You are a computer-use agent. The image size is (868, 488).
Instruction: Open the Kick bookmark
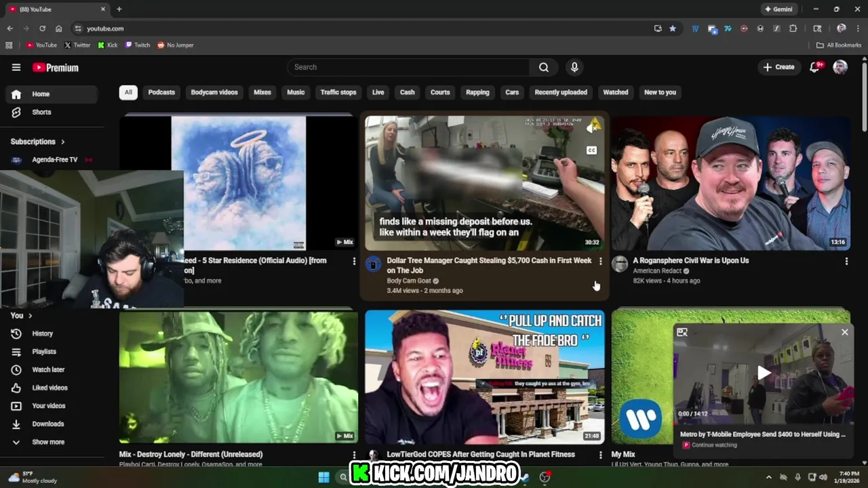coord(108,45)
